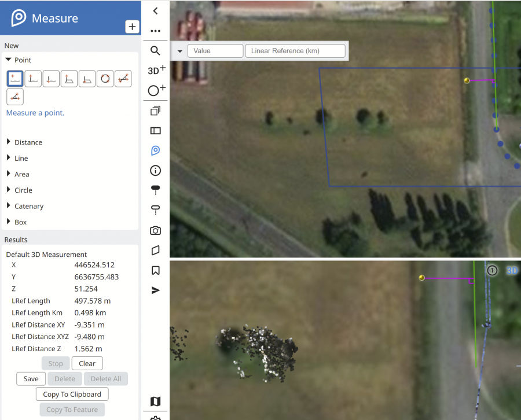This screenshot has width=521, height=420.
Task: Open the bookmark icon in sidebar
Action: [x=155, y=270]
